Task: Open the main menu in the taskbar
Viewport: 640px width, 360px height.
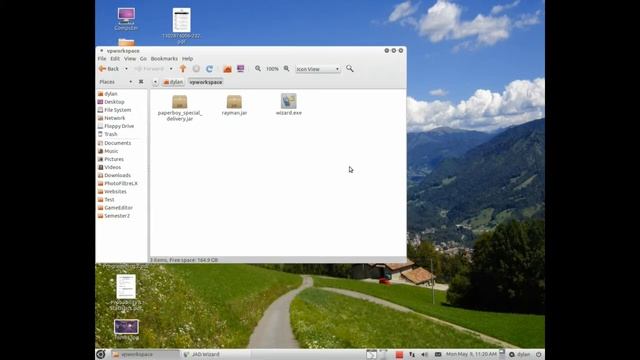Action: pyautogui.click(x=101, y=354)
